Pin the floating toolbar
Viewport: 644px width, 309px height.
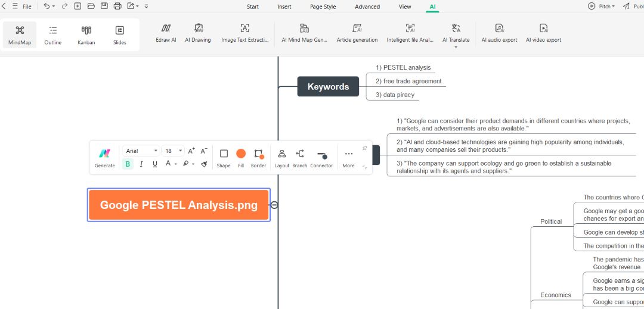click(364, 148)
